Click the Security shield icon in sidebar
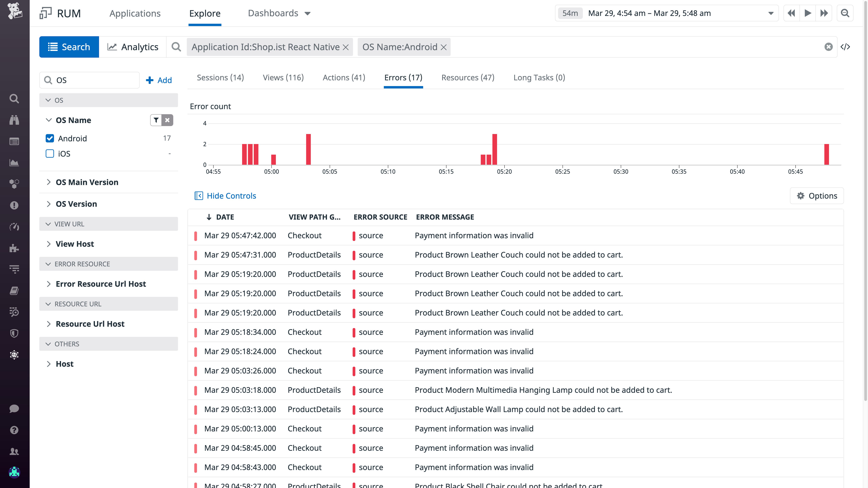The image size is (868, 488). 14,333
